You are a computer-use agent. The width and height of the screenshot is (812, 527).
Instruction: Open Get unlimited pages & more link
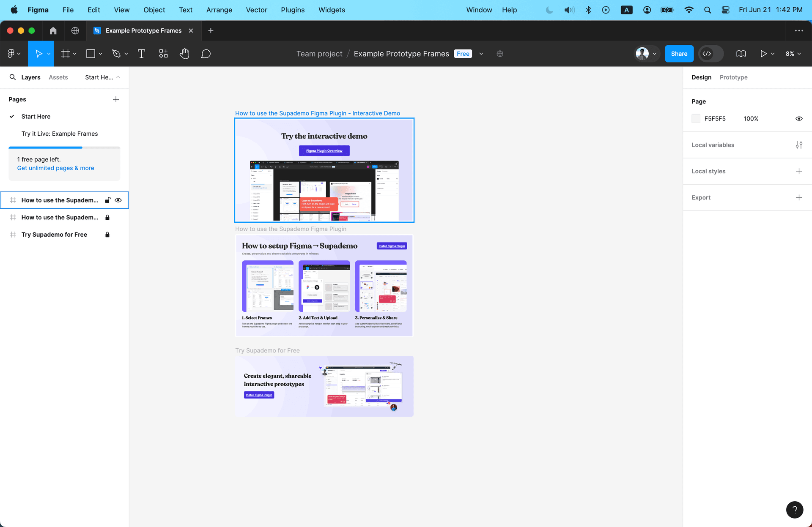(56, 168)
